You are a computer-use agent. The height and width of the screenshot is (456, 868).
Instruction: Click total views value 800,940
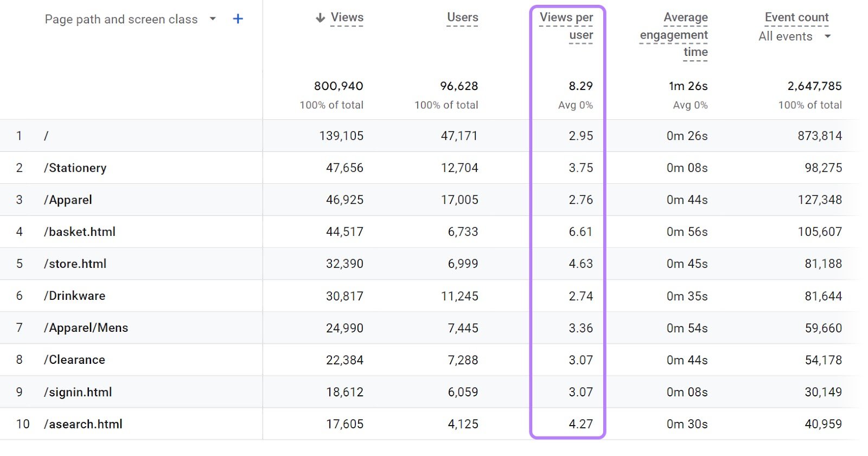339,86
